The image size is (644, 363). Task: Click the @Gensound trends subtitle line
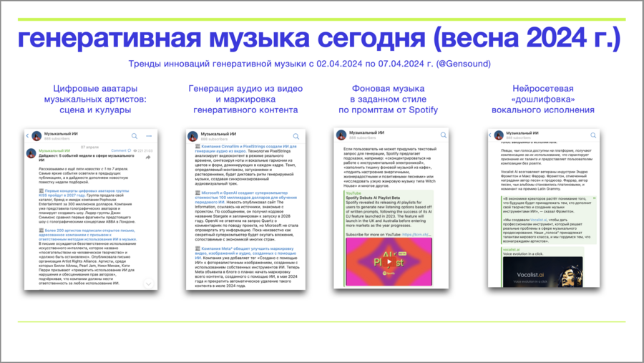click(309, 64)
